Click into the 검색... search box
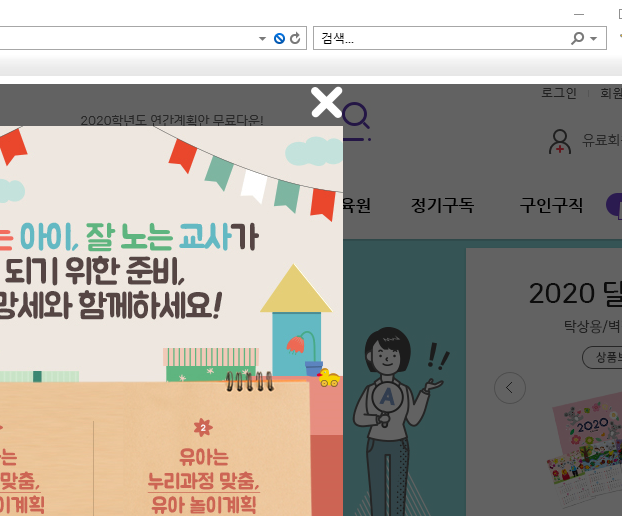Viewport: 622px width, 516px height. [440, 38]
